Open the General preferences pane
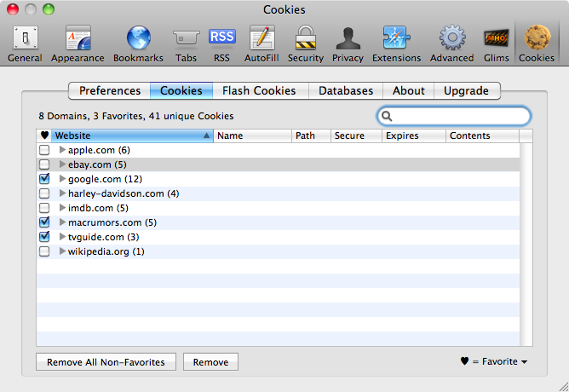 [x=25, y=43]
